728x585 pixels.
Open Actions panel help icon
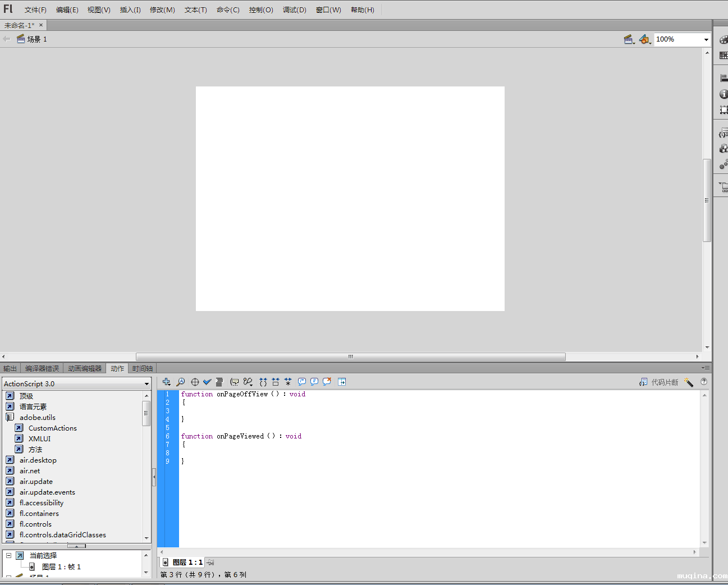click(704, 382)
